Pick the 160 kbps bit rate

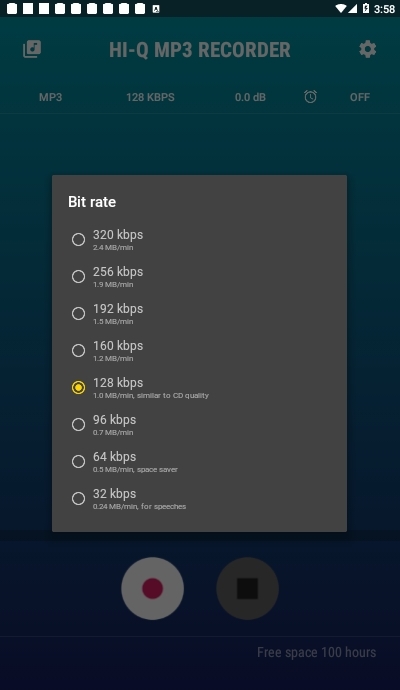click(x=199, y=350)
